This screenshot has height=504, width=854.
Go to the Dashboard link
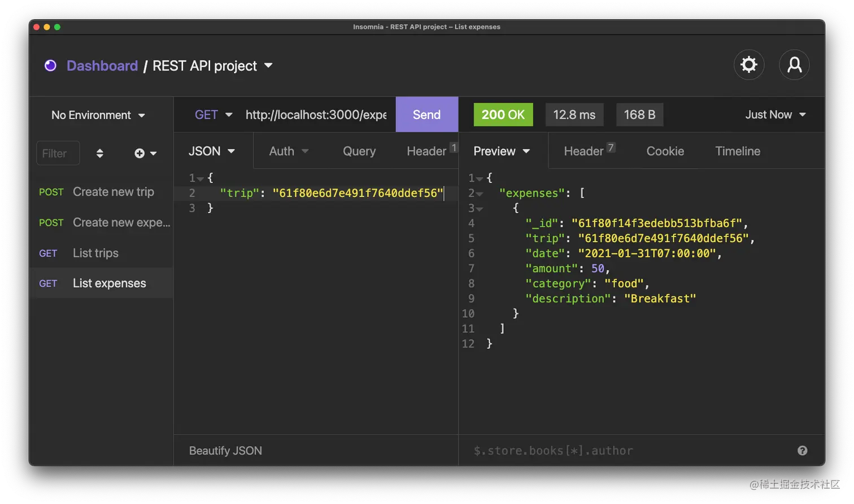102,66
